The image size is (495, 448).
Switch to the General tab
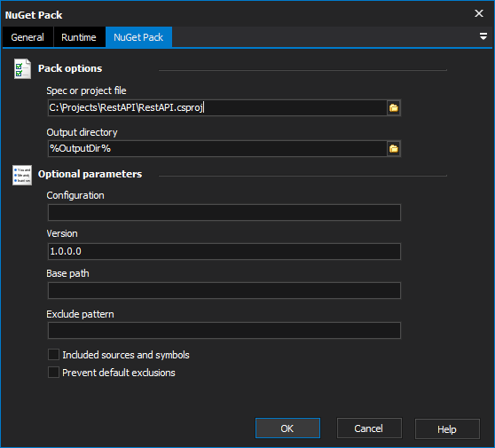[x=27, y=37]
